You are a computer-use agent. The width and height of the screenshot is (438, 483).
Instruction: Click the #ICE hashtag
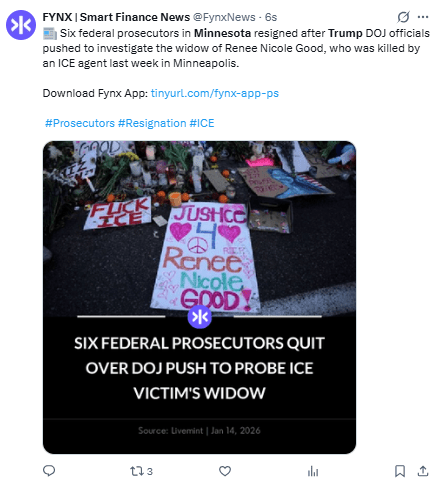(x=202, y=123)
